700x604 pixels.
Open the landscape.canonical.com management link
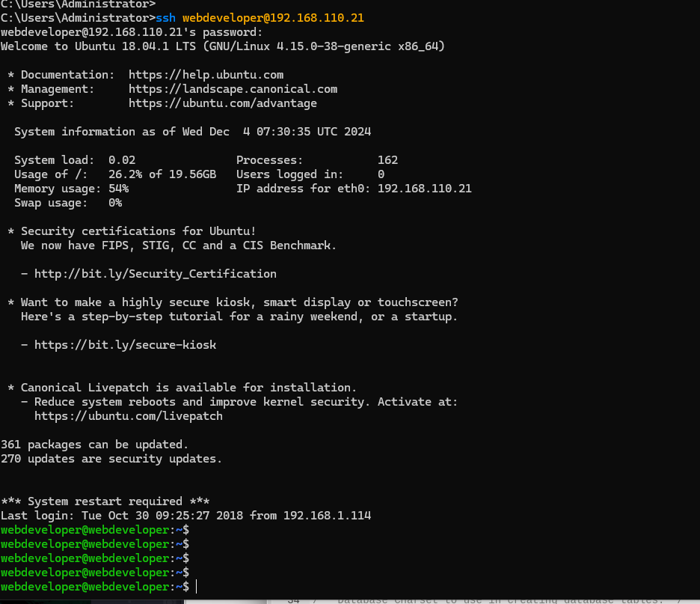pos(233,89)
